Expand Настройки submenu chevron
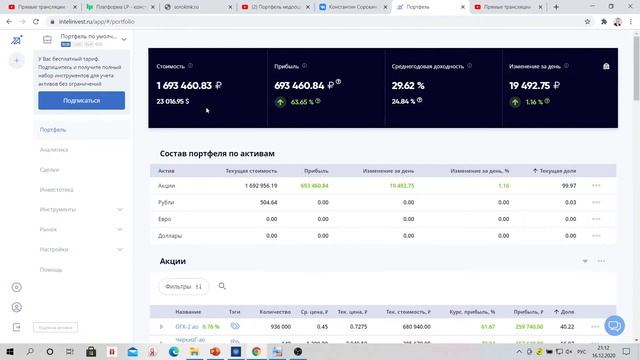The image size is (640, 360). pos(120,249)
